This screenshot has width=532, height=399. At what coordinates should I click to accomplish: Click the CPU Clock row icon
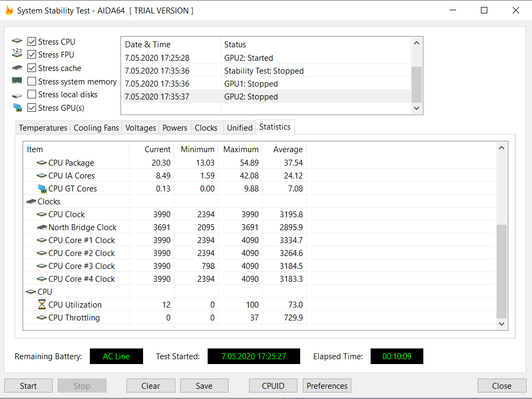click(41, 215)
